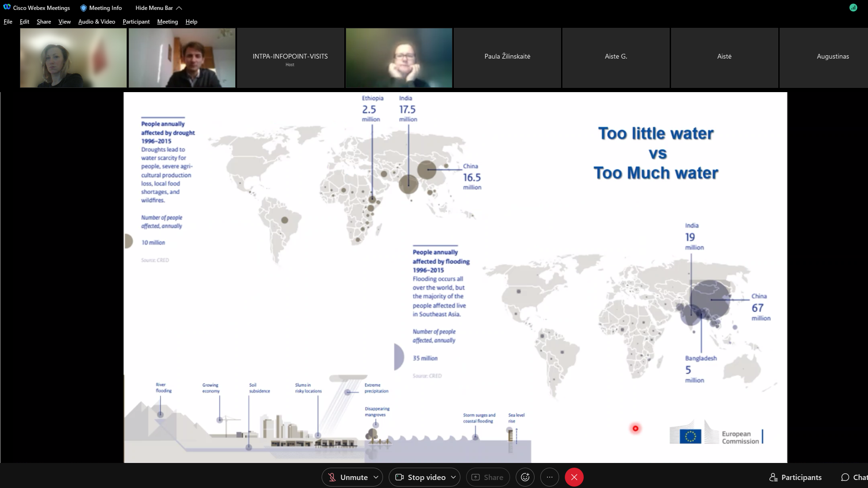This screenshot has width=868, height=488.
Task: Leave the meeting with red X button
Action: [x=574, y=477]
